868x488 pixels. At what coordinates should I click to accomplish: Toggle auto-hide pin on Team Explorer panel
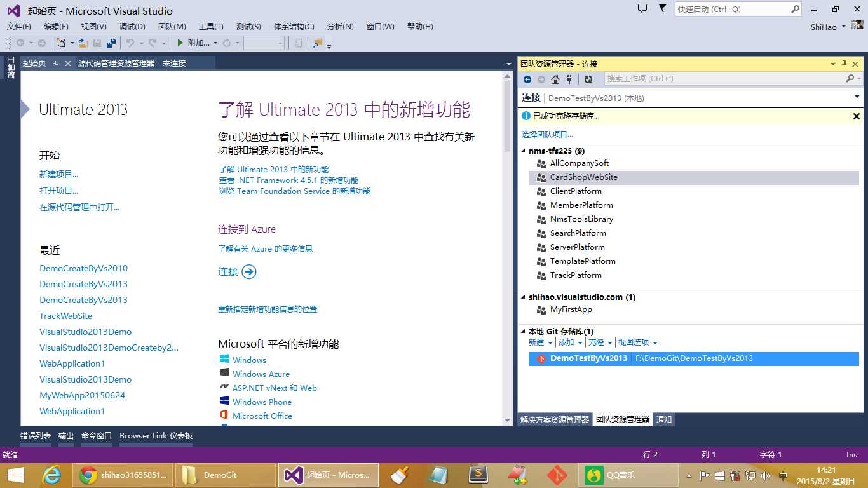click(844, 64)
